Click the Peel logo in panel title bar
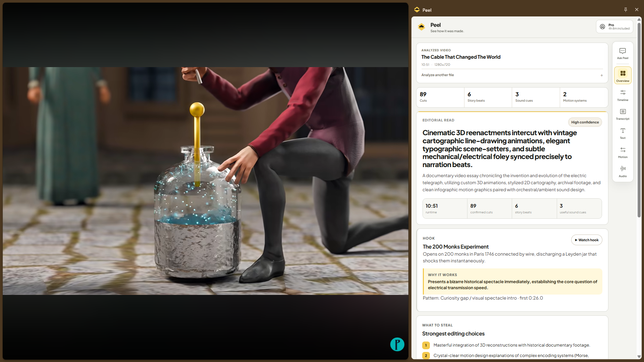The height and width of the screenshot is (362, 644). [417, 10]
